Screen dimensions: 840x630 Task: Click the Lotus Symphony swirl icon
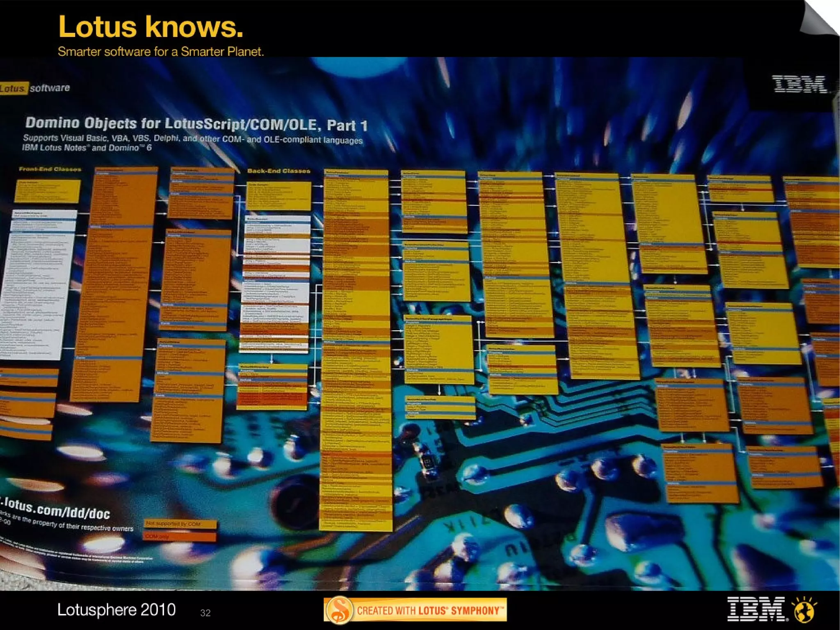(x=339, y=610)
